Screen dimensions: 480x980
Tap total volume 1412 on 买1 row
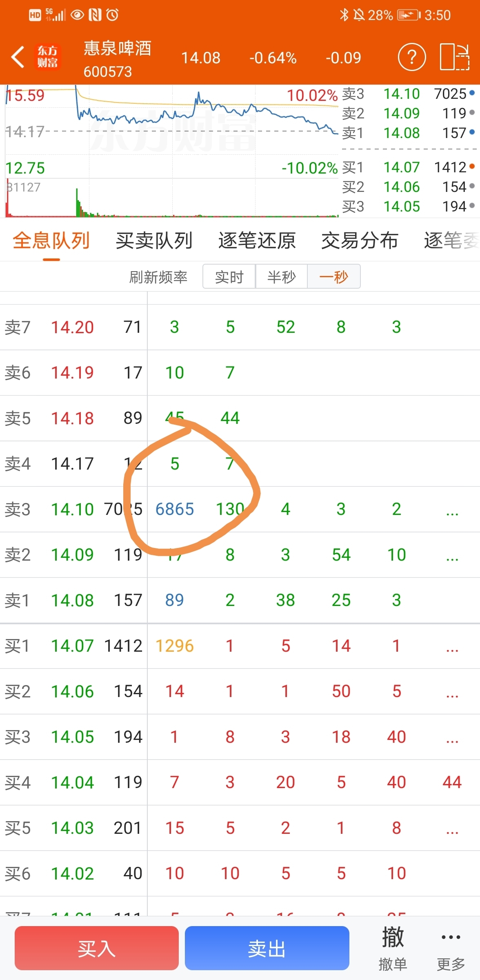pos(123,646)
